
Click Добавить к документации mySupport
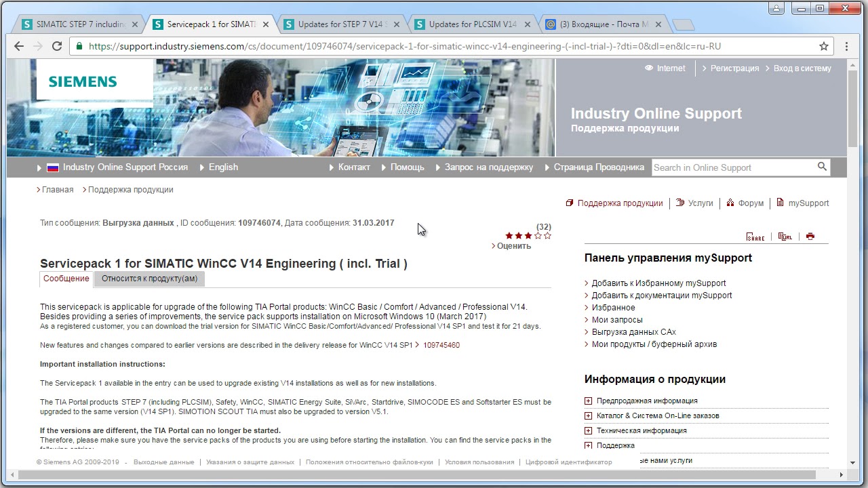coord(662,296)
